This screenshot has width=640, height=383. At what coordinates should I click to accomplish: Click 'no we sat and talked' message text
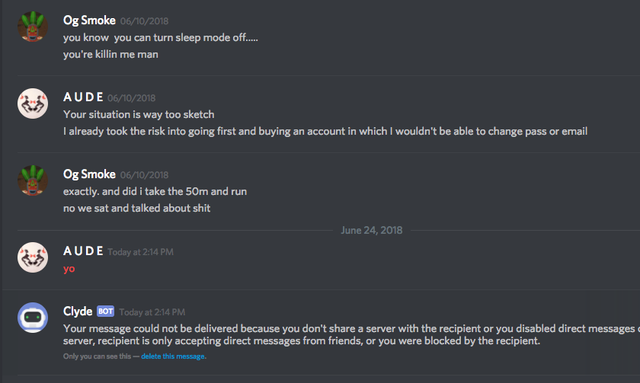(137, 208)
